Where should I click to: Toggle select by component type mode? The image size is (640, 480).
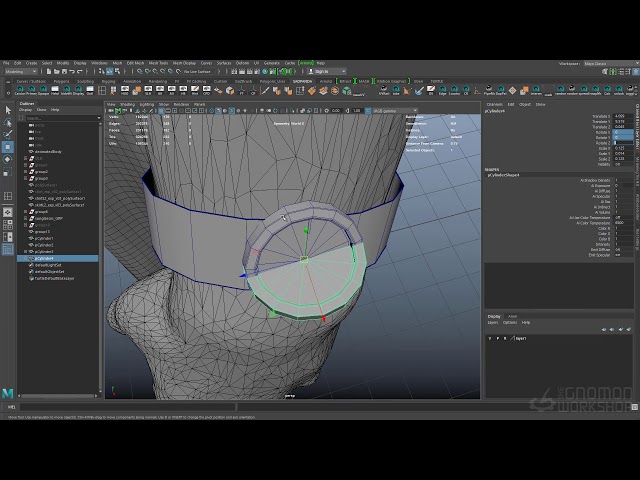[118, 71]
